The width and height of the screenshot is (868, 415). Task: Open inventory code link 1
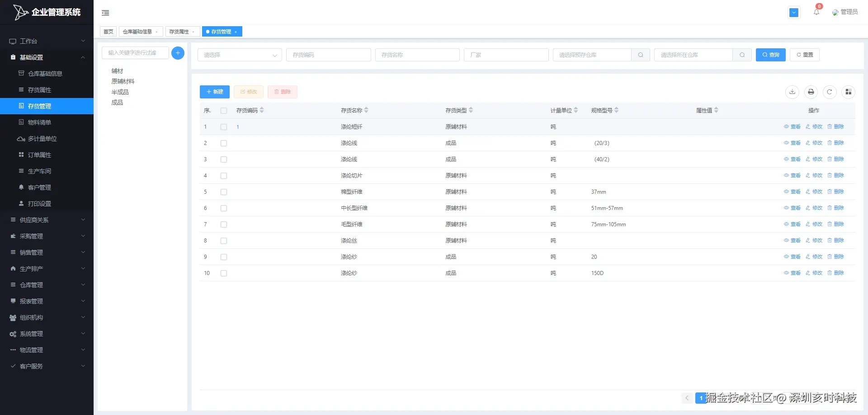click(x=238, y=127)
